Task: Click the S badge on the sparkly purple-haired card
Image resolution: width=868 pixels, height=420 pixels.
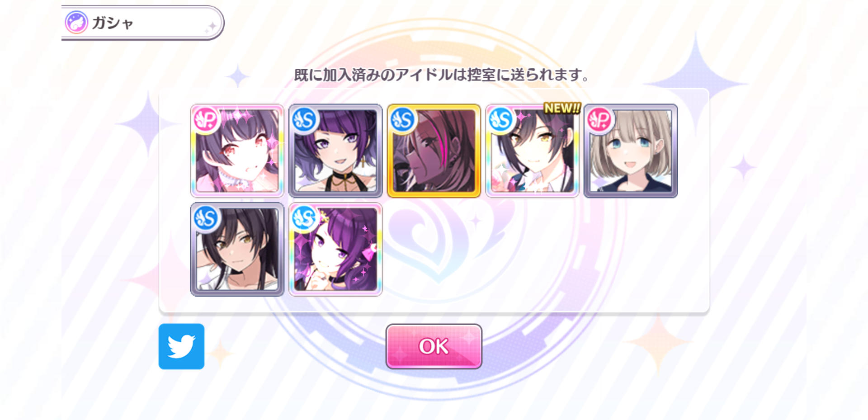Action: point(304,218)
